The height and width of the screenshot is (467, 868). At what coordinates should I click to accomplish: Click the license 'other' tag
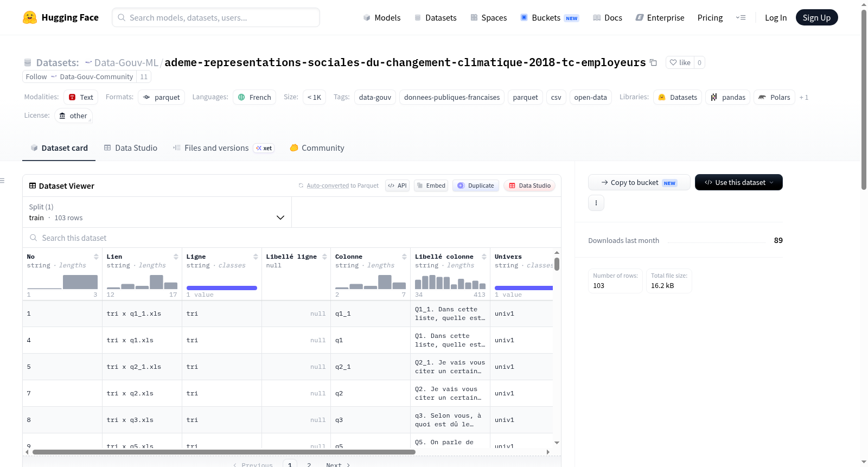(73, 116)
